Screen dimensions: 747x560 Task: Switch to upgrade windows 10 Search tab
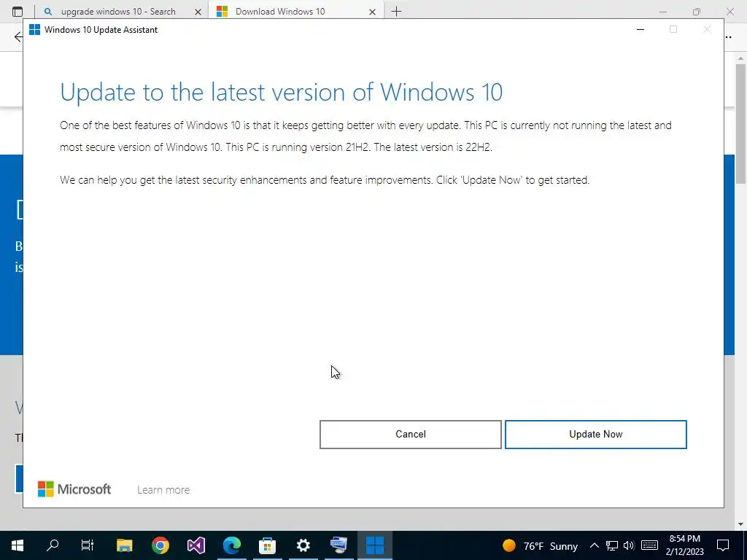click(118, 12)
